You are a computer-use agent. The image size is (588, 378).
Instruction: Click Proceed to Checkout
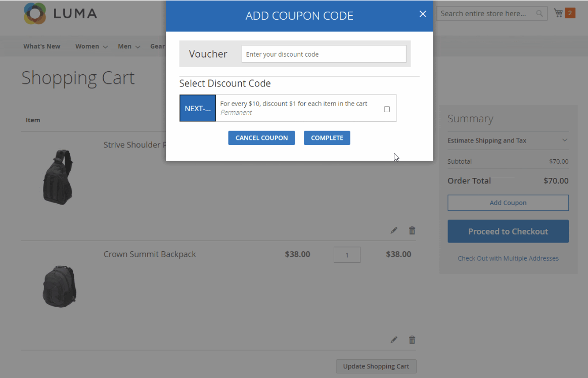pyautogui.click(x=508, y=231)
